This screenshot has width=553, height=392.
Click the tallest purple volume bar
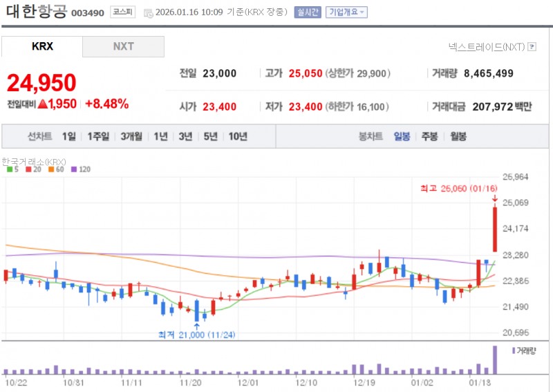495,360
